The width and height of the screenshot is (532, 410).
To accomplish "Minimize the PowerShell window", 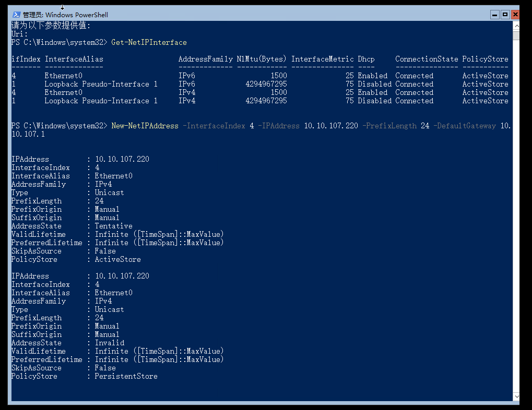I will tap(495, 15).
